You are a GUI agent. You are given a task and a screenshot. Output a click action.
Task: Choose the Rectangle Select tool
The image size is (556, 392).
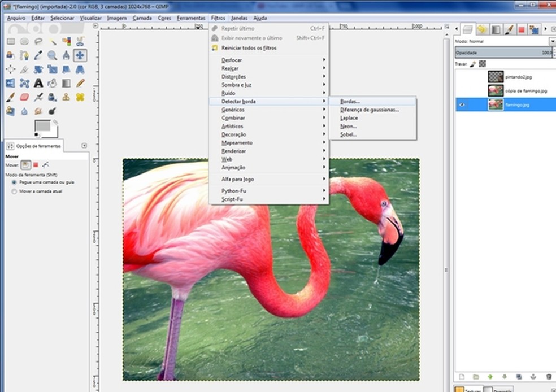(x=10, y=41)
